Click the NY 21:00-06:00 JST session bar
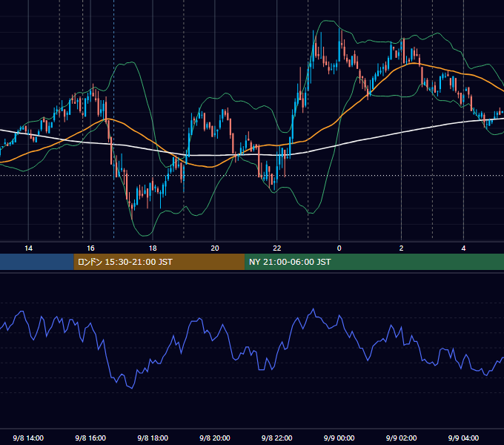 (x=374, y=262)
